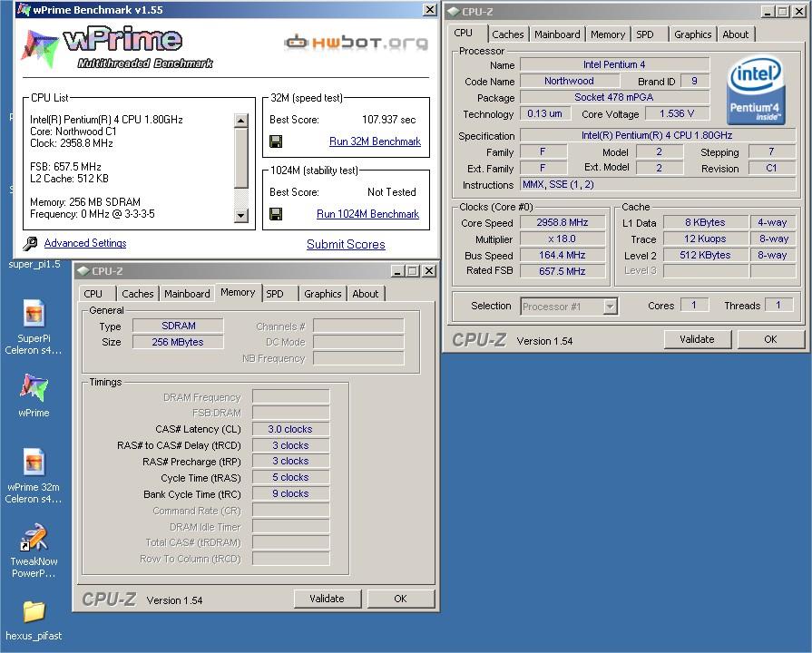This screenshot has height=653, width=812.
Task: Click the CAS# Latency value 3.0 clocks
Action: (x=290, y=429)
